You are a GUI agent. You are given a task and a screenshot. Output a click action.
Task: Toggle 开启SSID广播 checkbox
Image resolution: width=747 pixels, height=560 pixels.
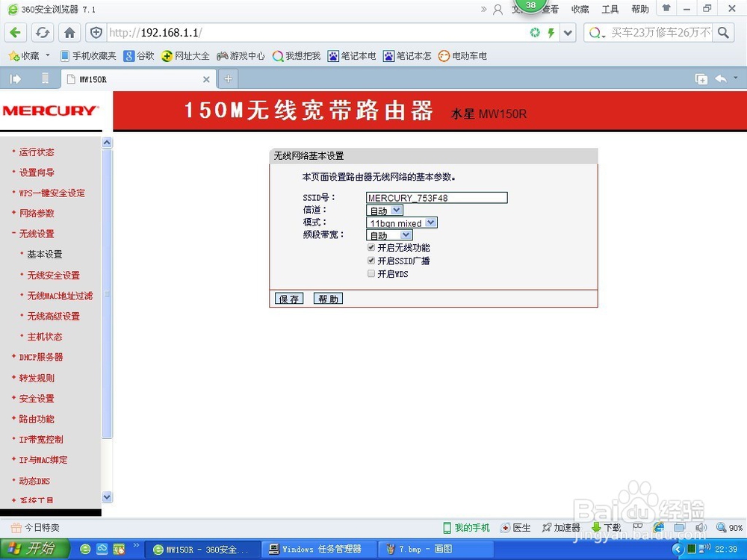(x=371, y=261)
